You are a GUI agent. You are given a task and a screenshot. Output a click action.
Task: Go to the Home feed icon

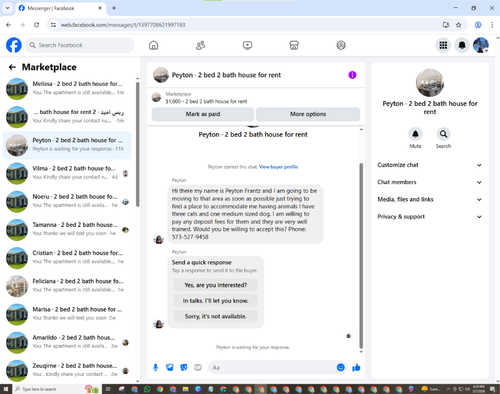tap(153, 45)
